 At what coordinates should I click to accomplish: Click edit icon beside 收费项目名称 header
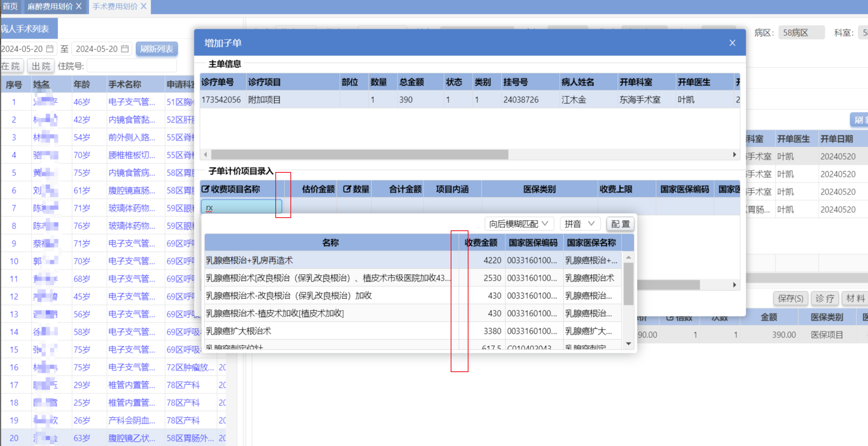(205, 189)
